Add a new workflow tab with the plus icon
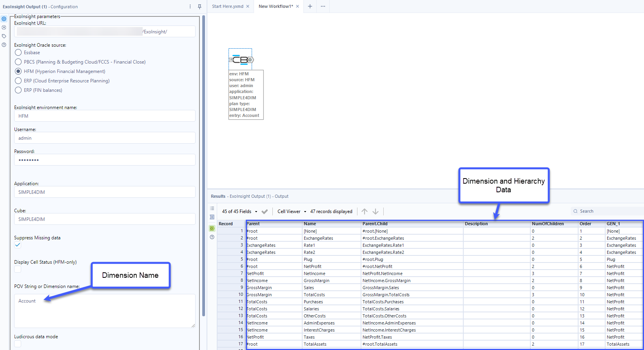644x350 pixels. [x=310, y=6]
